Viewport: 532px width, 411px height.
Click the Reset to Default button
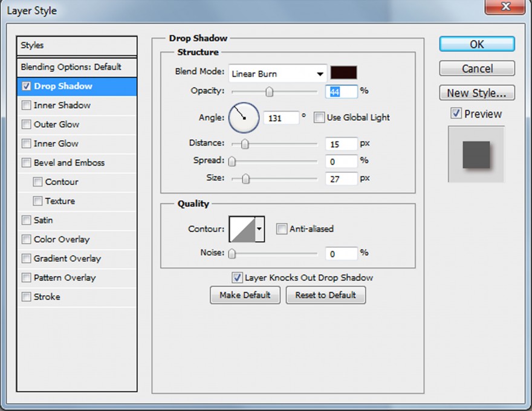click(x=325, y=295)
